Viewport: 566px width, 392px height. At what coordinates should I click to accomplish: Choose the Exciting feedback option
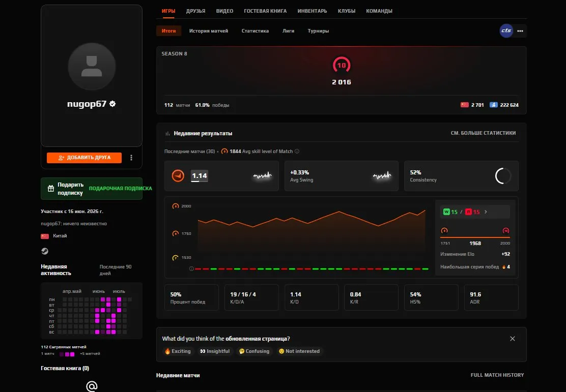(x=178, y=351)
